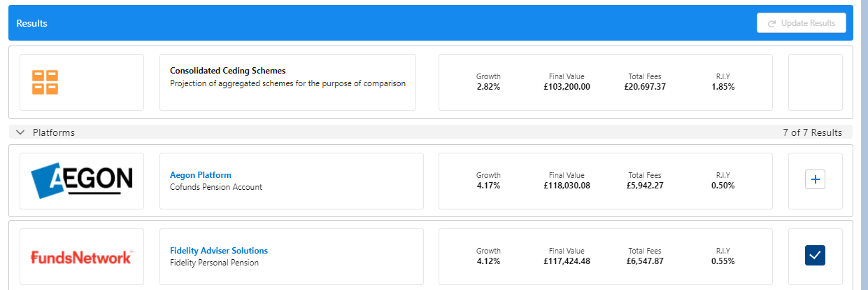
Task: Click Consolidated schemes Growth 2.82%
Action: 488,87
